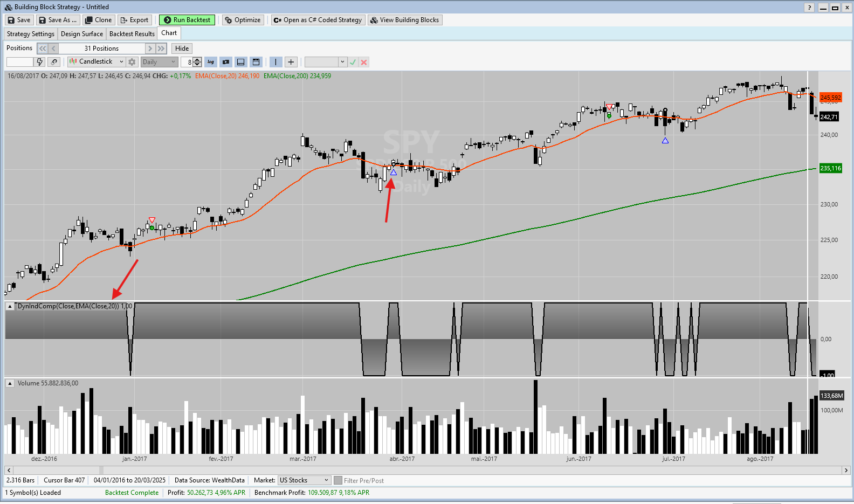Click the red X delete icon
The image size is (854, 504).
point(364,62)
